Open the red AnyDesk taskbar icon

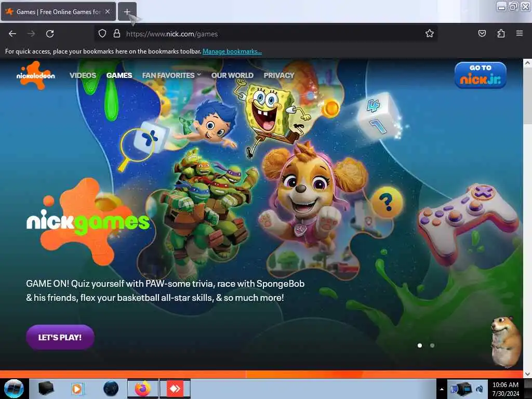(175, 389)
